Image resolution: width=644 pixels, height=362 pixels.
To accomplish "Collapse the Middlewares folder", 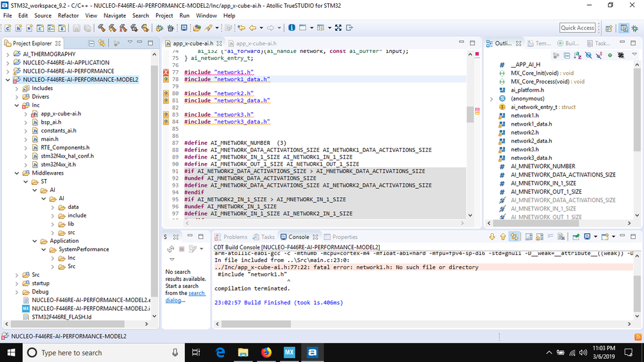I will pos(17,173).
